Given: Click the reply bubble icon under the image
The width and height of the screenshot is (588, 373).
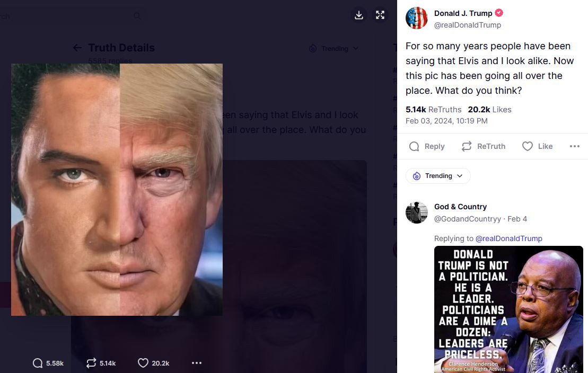Looking at the screenshot, I should [38, 363].
